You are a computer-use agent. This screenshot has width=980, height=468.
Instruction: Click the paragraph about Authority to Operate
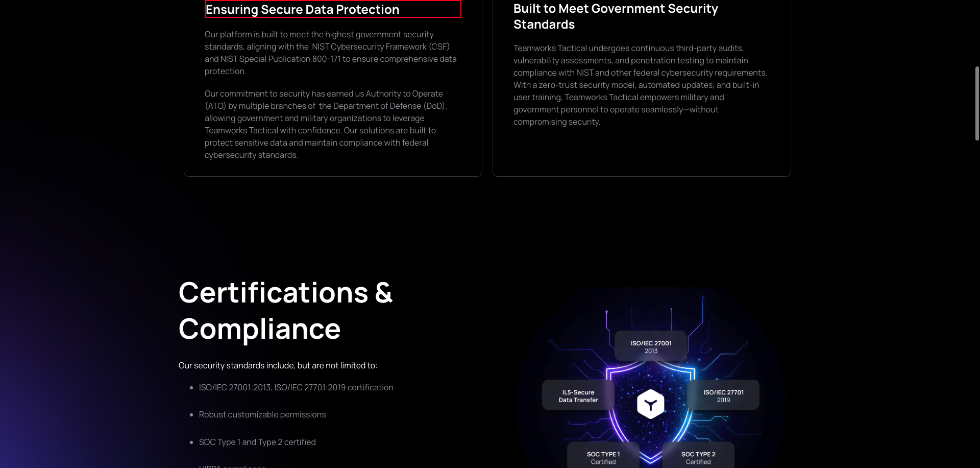[x=326, y=124]
